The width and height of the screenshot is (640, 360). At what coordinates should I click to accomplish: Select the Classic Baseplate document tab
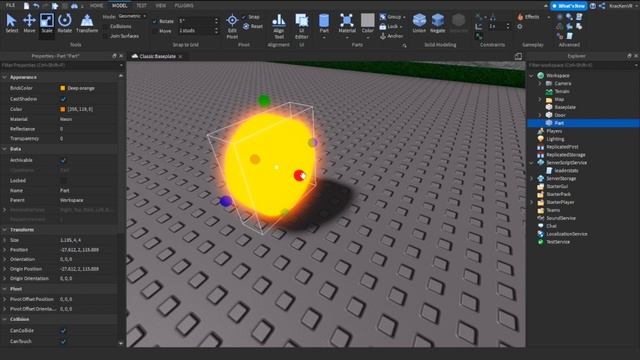click(157, 56)
